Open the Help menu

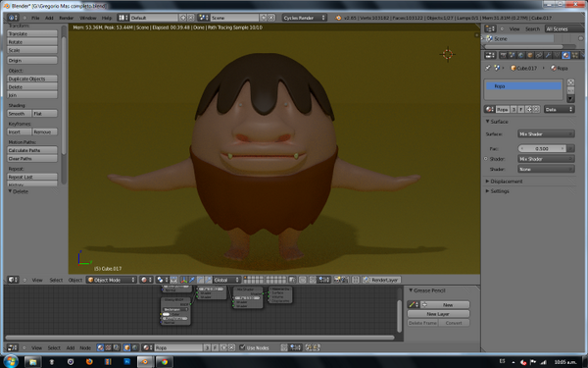tap(107, 18)
